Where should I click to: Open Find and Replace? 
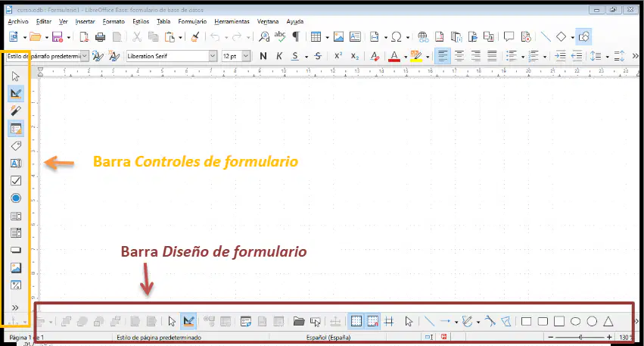click(264, 37)
